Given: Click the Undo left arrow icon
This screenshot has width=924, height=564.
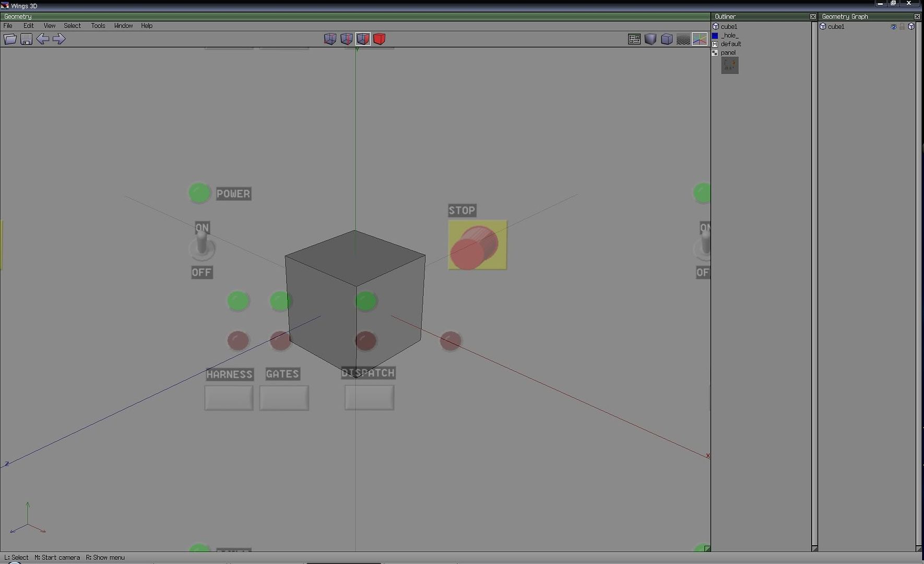Looking at the screenshot, I should 43,39.
